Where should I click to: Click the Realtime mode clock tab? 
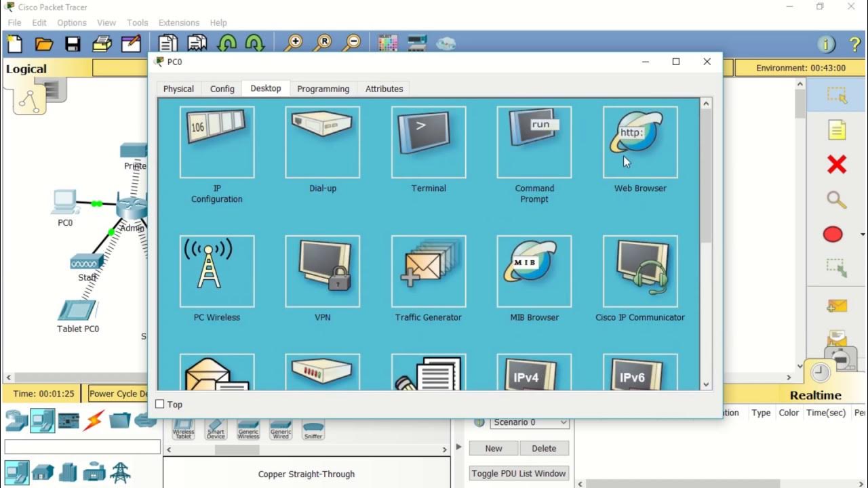tap(819, 372)
